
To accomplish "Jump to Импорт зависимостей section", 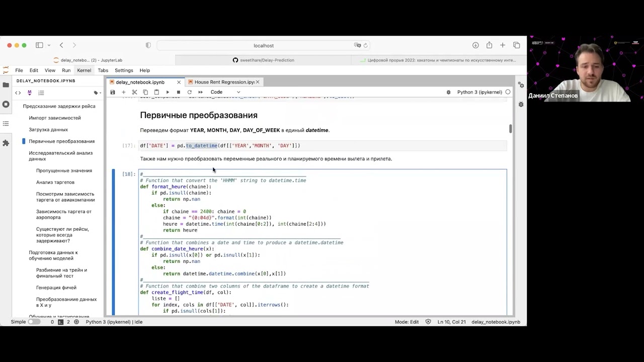I will [x=54, y=118].
